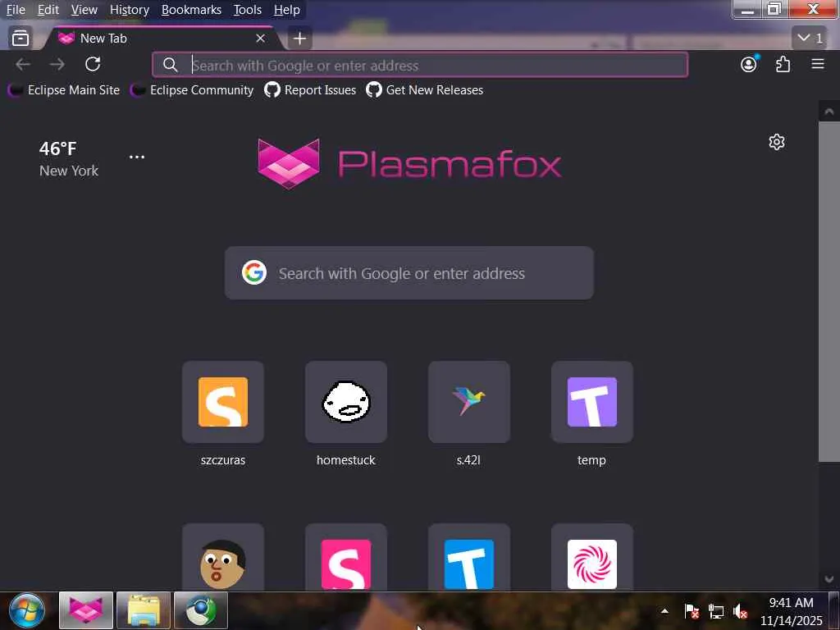The height and width of the screenshot is (630, 840).
Task: Open the History menu
Action: click(129, 10)
